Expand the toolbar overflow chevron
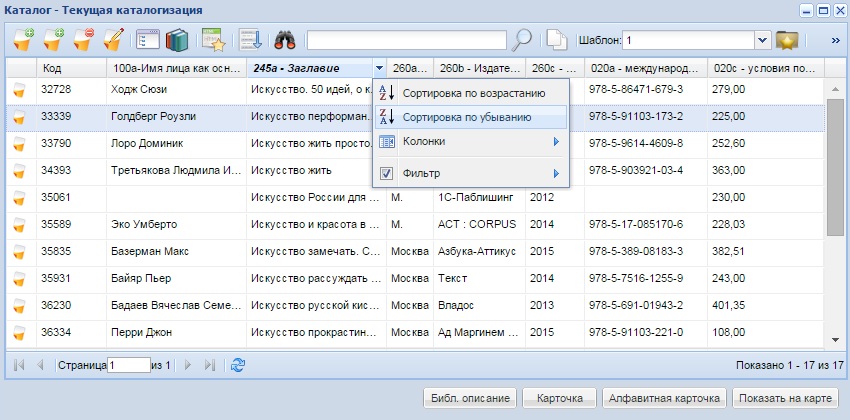Viewport: 850px width, 420px height. (835, 40)
